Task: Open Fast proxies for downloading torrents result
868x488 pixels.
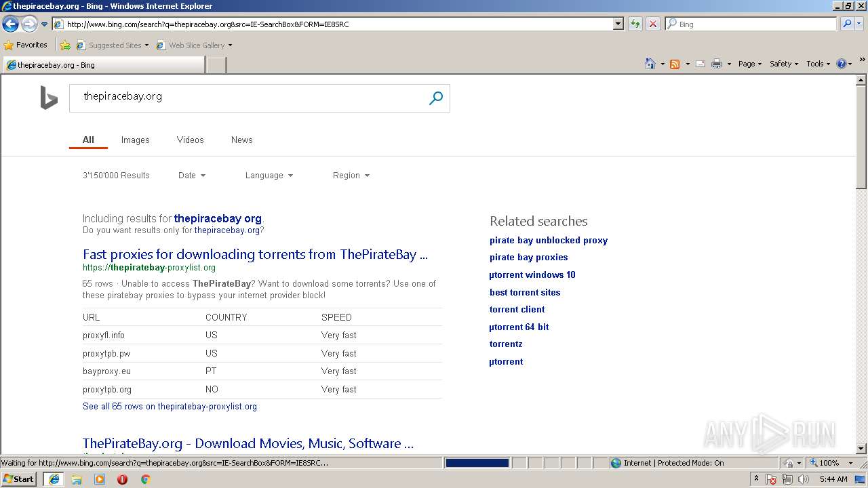Action: (255, 255)
